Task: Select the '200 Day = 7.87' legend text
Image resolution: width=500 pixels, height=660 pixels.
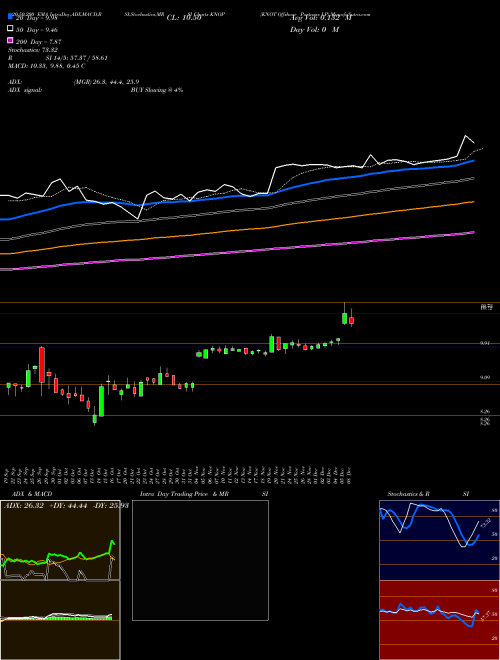Action: point(38,41)
